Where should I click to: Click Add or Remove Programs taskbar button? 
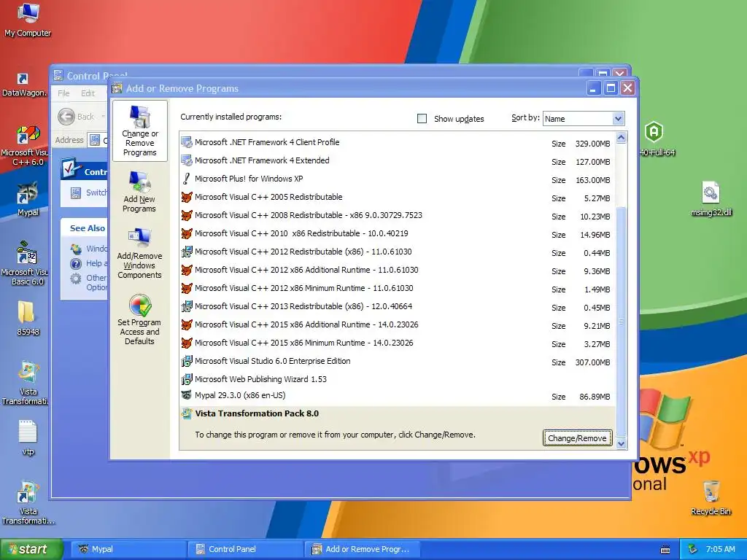[x=362, y=549]
